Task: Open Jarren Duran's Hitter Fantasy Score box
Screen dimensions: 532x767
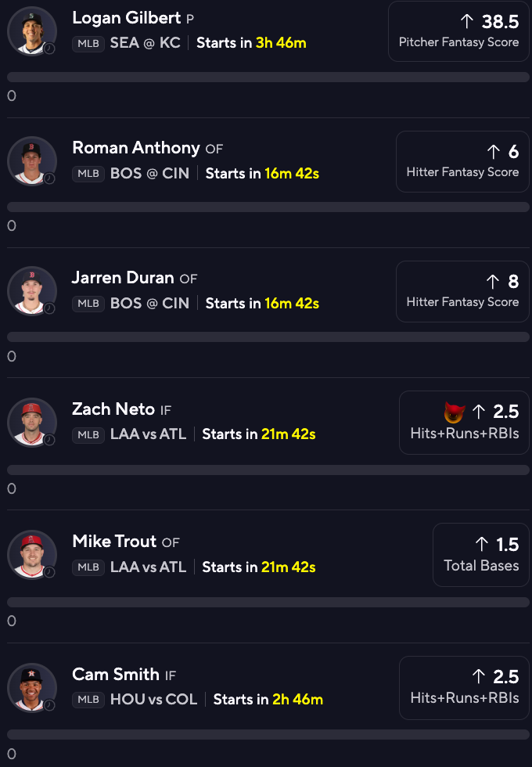Action: [462, 291]
